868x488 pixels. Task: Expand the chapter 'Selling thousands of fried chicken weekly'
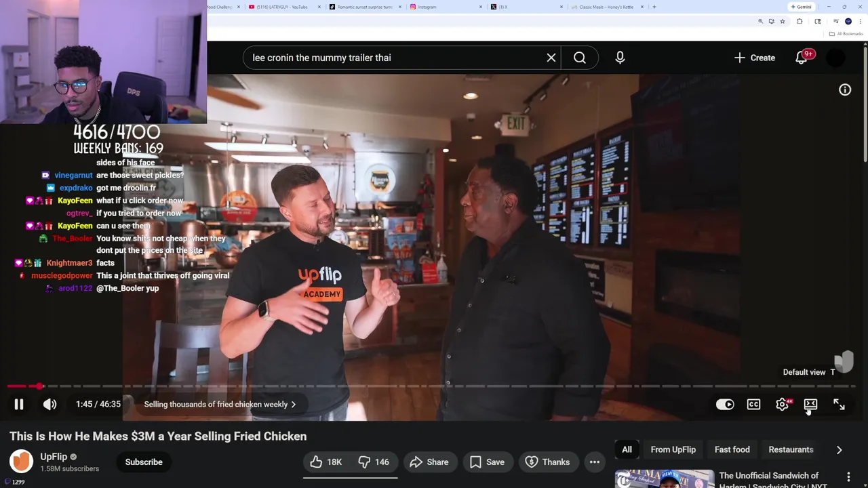[x=220, y=404]
